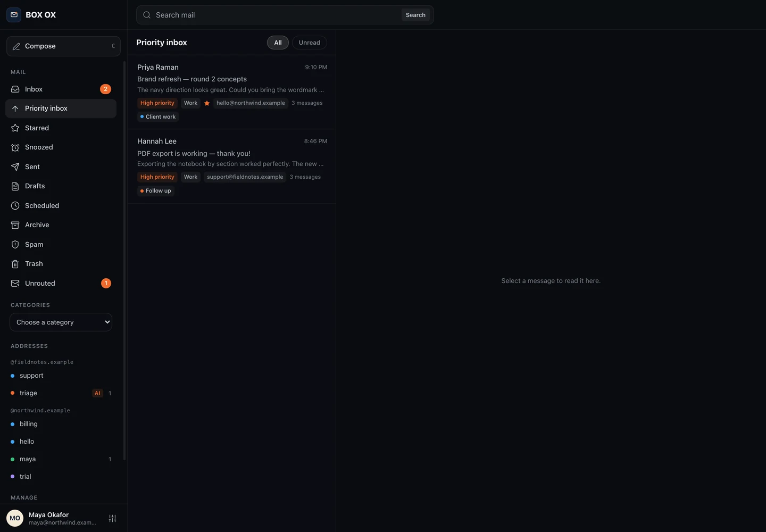Viewport: 766px width, 532px height.
Task: Click the Spam shield icon
Action: [15, 245]
